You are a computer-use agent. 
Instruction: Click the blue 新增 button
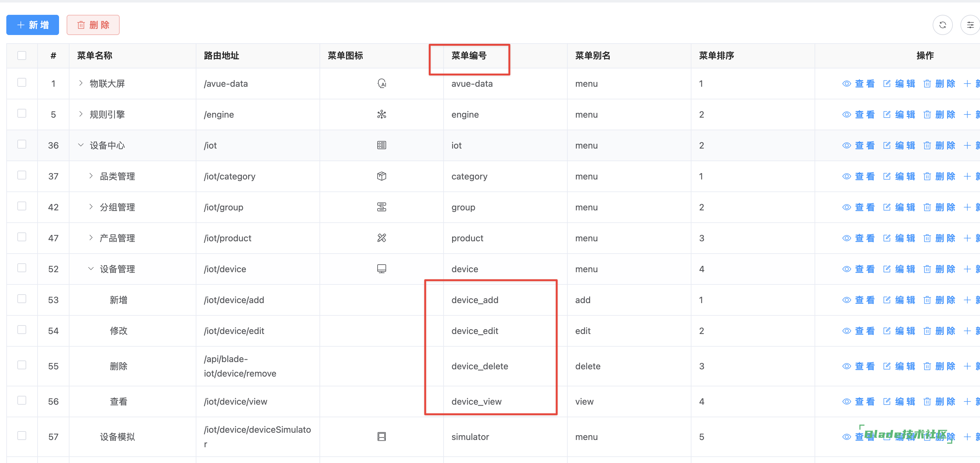[x=33, y=25]
